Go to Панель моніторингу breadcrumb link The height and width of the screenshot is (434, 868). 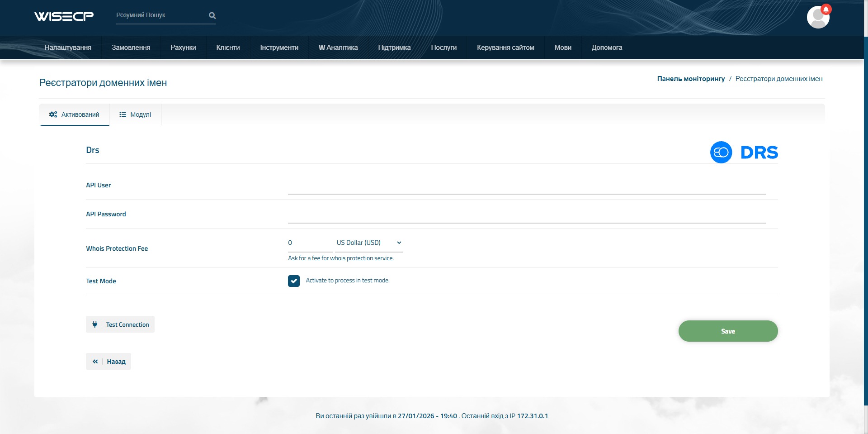[x=690, y=79]
